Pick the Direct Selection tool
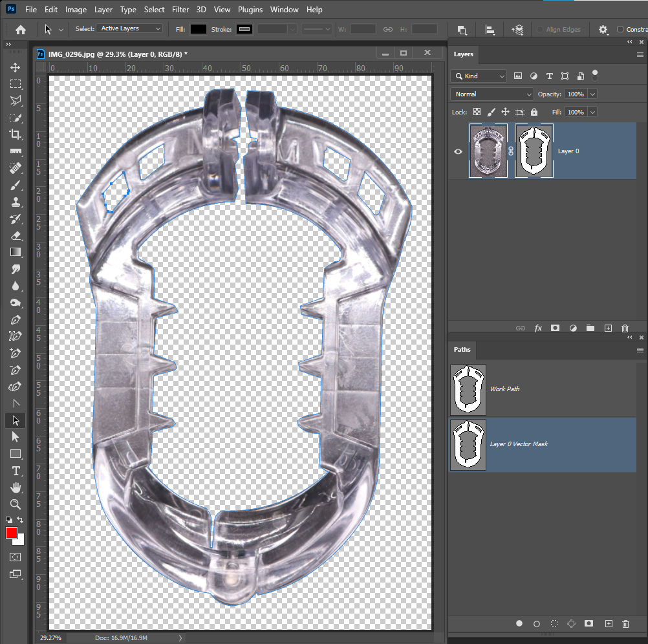 [x=14, y=420]
